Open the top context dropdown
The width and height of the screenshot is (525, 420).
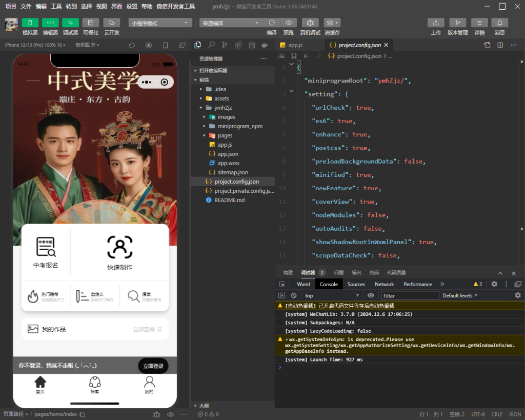(332, 295)
